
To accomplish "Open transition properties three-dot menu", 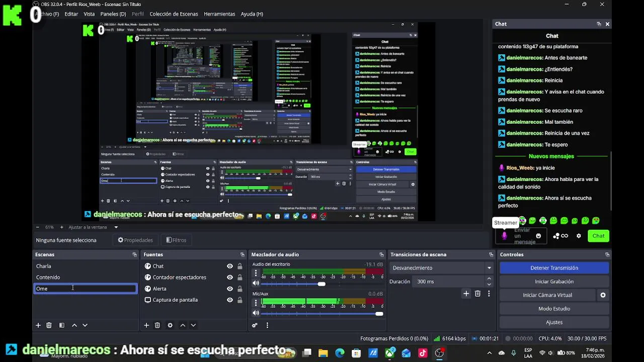I will tap(489, 294).
